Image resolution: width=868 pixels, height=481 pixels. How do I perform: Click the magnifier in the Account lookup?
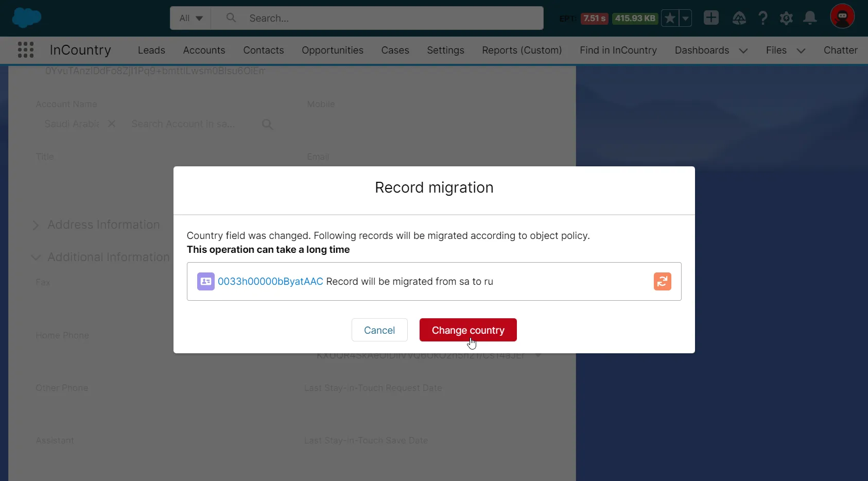[x=267, y=124]
